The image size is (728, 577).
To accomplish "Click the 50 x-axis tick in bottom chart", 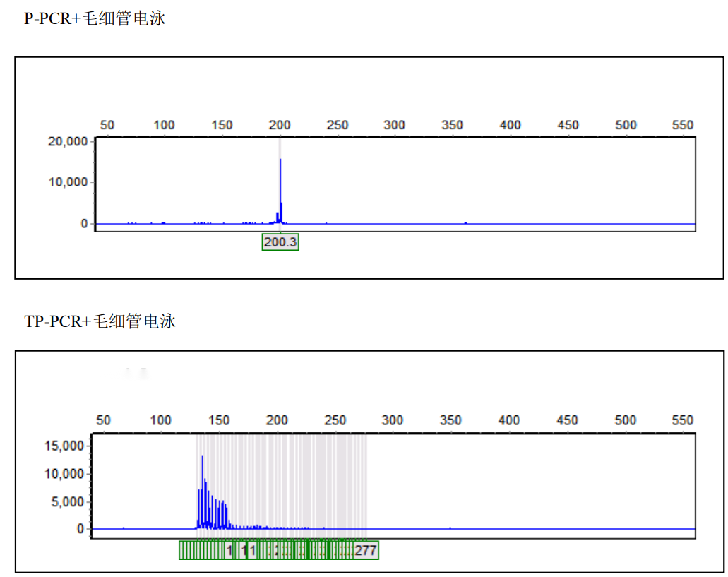I will pyautogui.click(x=103, y=420).
